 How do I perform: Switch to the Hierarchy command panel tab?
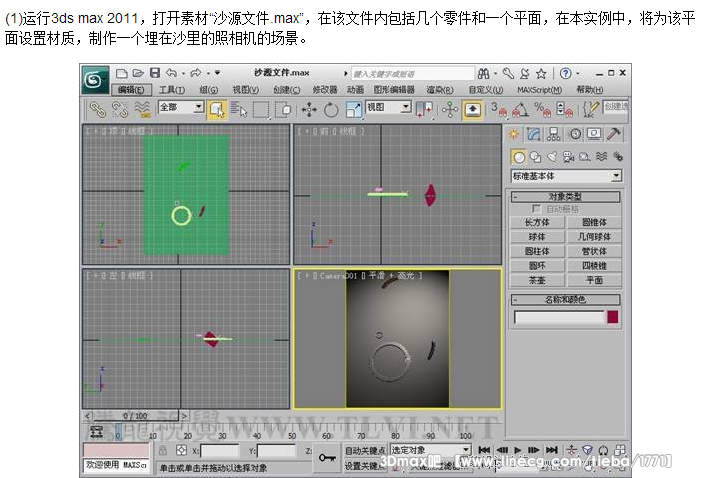[x=553, y=134]
